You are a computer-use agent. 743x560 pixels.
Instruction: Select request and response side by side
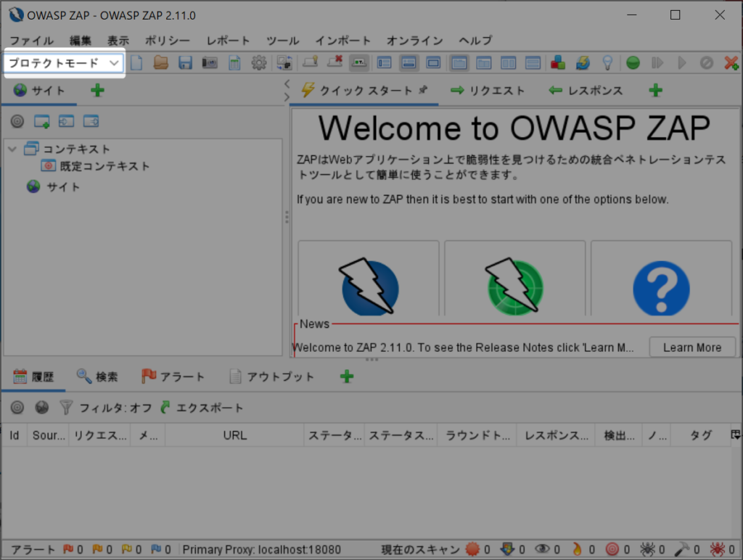click(509, 63)
